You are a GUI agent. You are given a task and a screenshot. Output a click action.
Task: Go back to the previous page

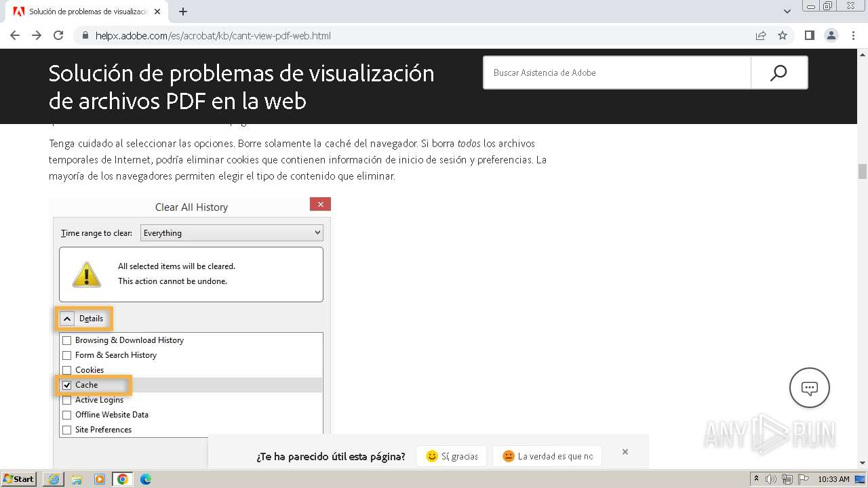click(x=15, y=35)
